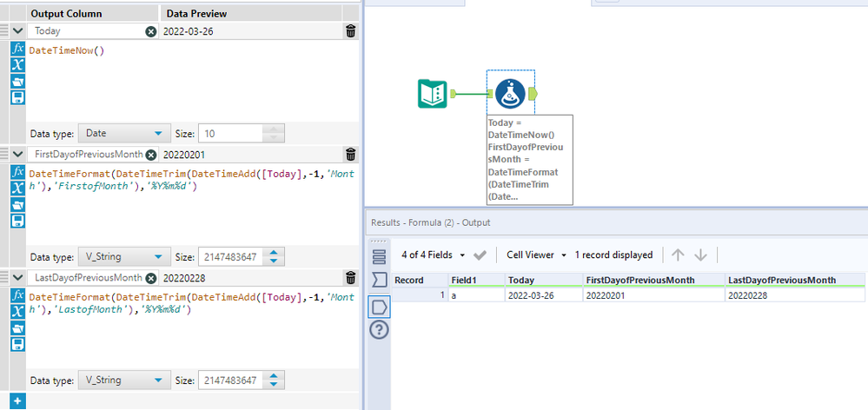Increase size stepper for LastDayofPreviousMonth
The width and height of the screenshot is (868, 410).
click(275, 376)
